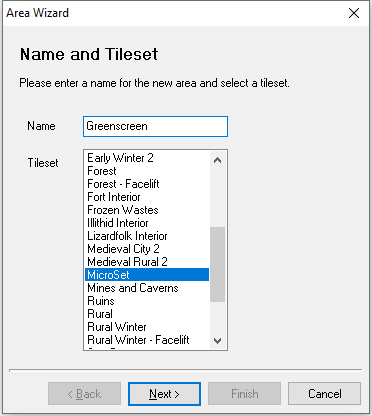This screenshot has height=416, width=372.
Task: Select the Ruins tileset
Action: pos(147,301)
